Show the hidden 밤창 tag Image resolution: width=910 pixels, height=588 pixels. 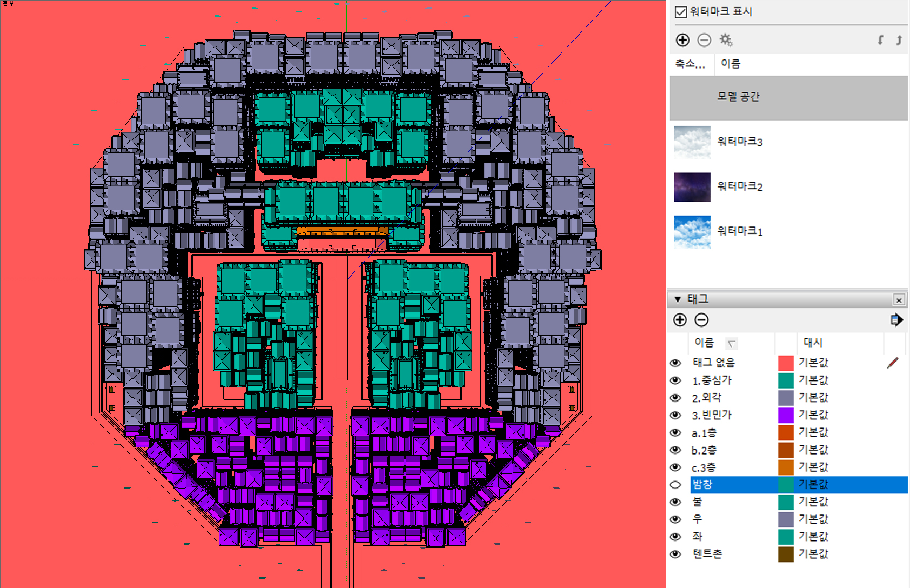[x=675, y=485]
